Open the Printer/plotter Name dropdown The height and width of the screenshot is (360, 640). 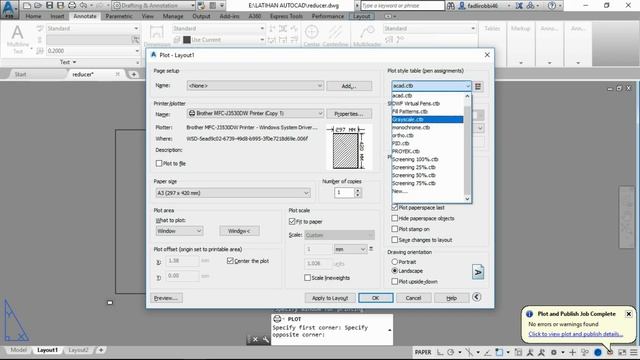(255, 113)
